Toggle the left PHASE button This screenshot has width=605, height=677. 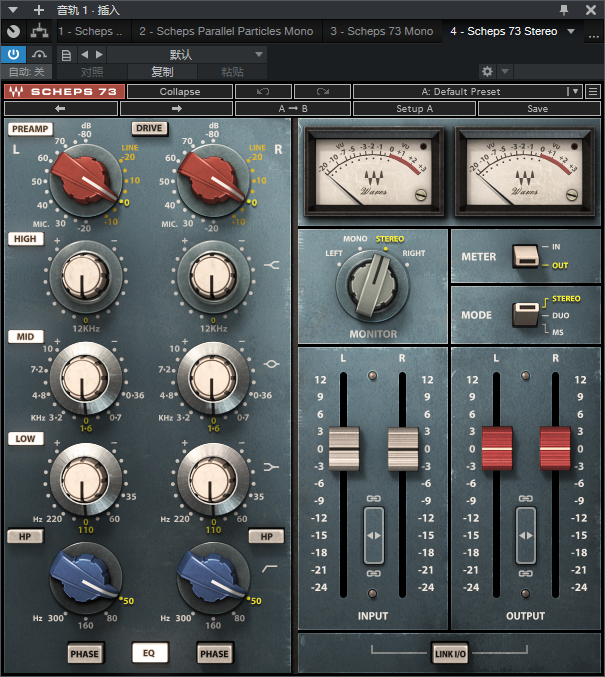click(85, 654)
